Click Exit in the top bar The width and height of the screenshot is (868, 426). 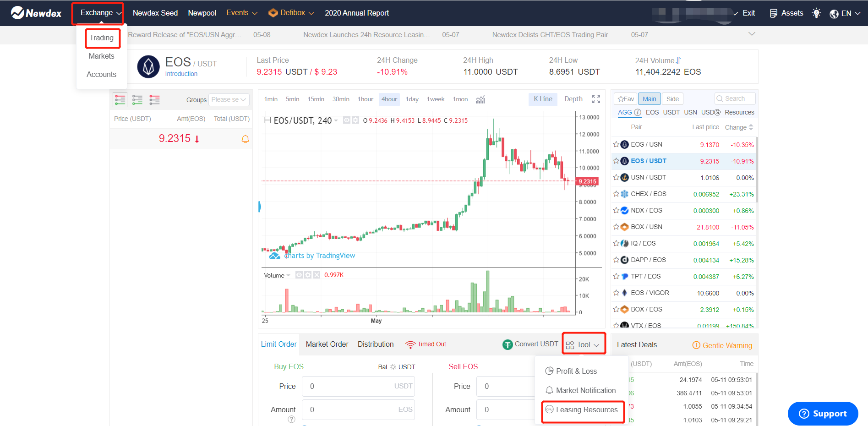749,13
